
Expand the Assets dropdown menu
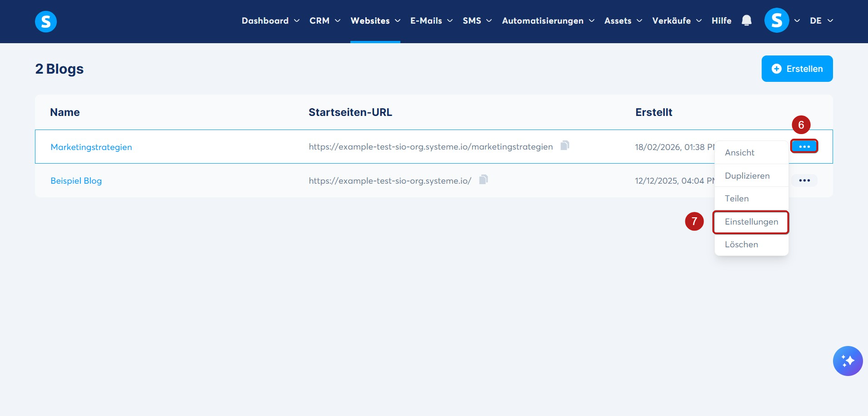[x=623, y=21]
